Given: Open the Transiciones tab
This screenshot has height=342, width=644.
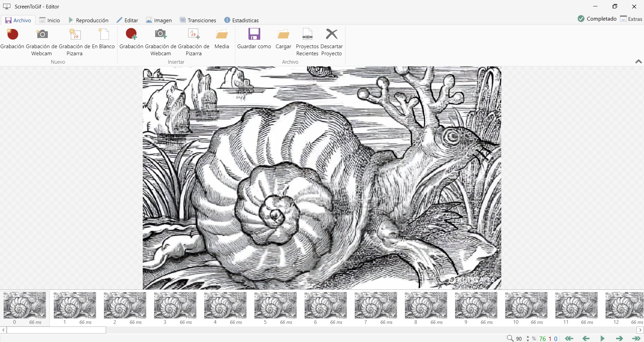Looking at the screenshot, I should tap(198, 20).
